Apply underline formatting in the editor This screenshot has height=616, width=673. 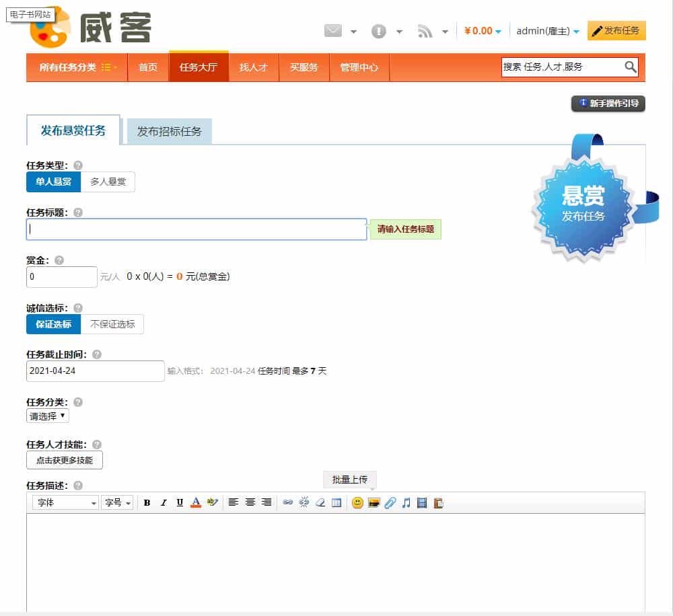click(x=180, y=503)
